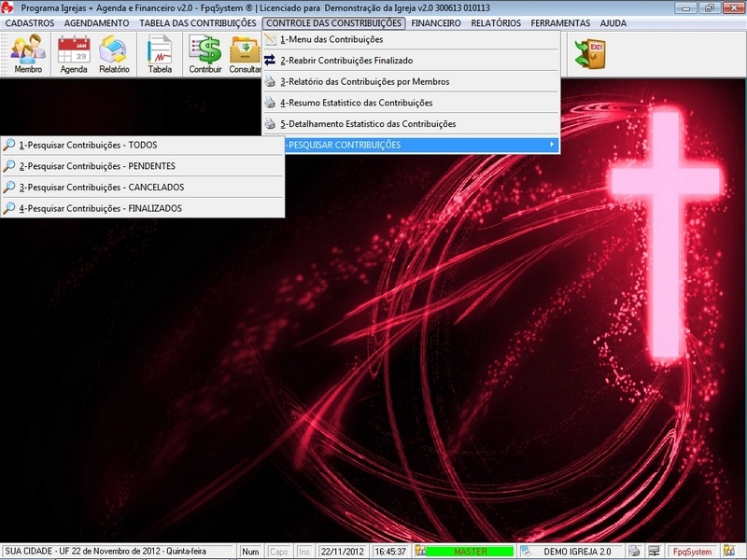
Task: Click arrows icon next to Reabrir Contribuições
Action: pyautogui.click(x=270, y=61)
